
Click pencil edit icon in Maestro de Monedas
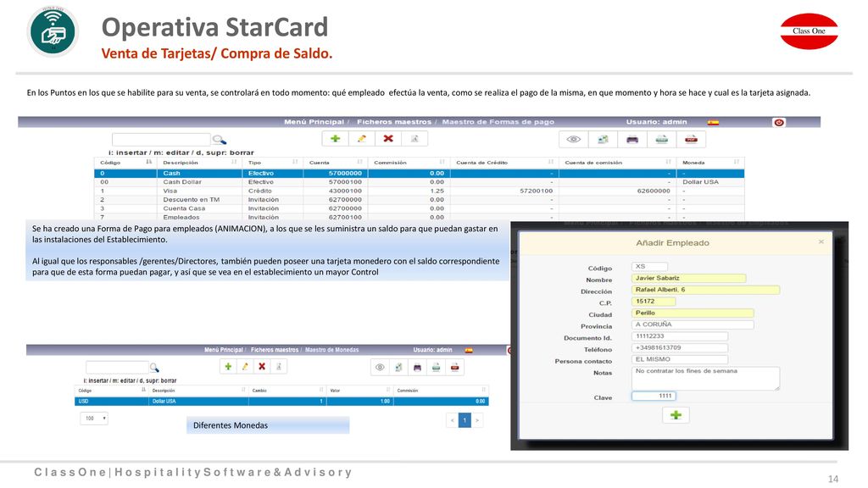pyautogui.click(x=245, y=366)
